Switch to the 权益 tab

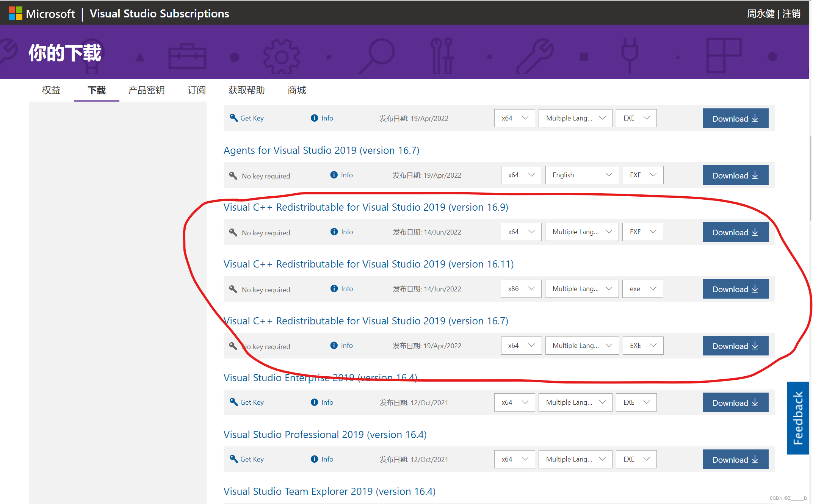(x=51, y=90)
